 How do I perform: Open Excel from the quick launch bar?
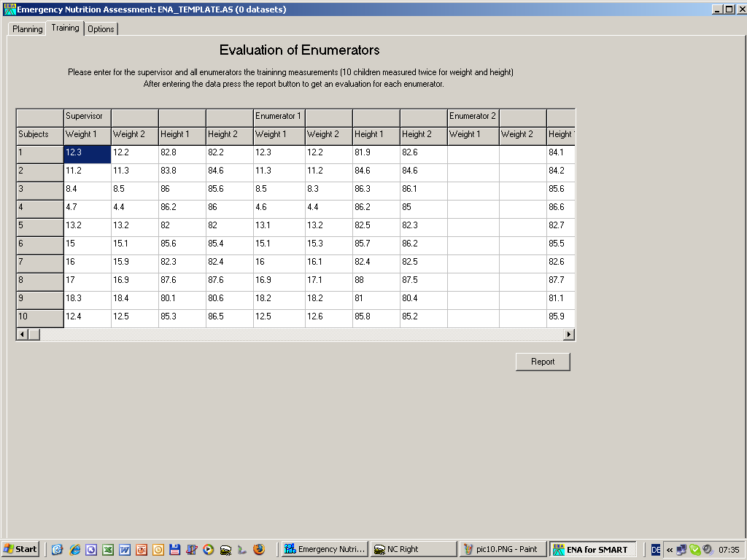click(x=107, y=550)
